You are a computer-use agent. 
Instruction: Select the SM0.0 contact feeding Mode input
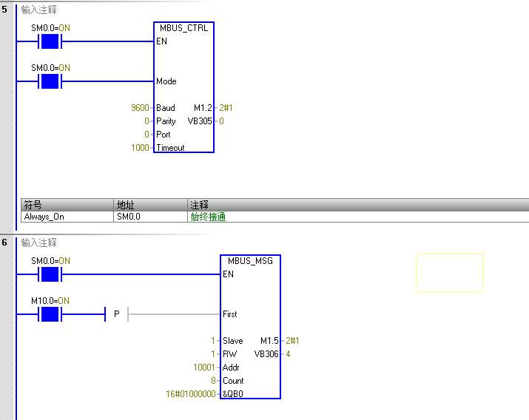coord(50,81)
